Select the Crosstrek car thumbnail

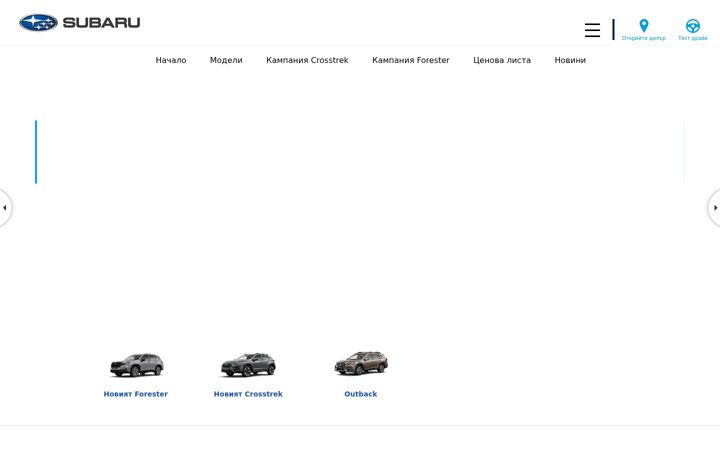pos(248,365)
